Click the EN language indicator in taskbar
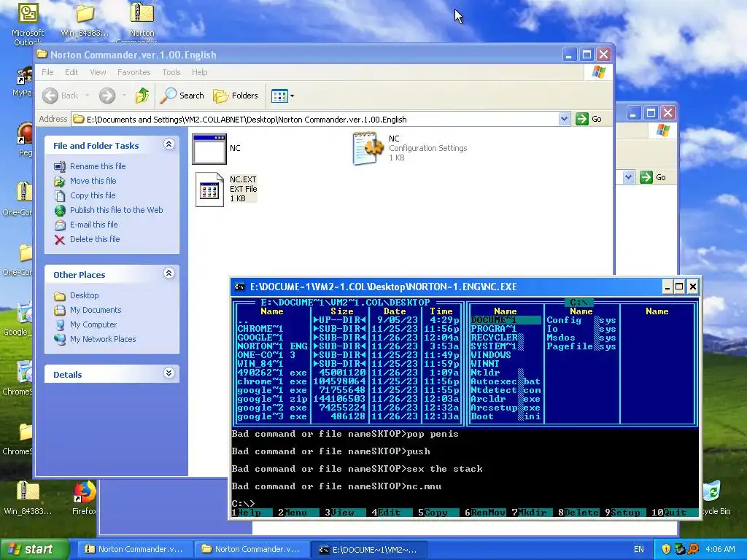The height and width of the screenshot is (560, 747). [x=639, y=549]
